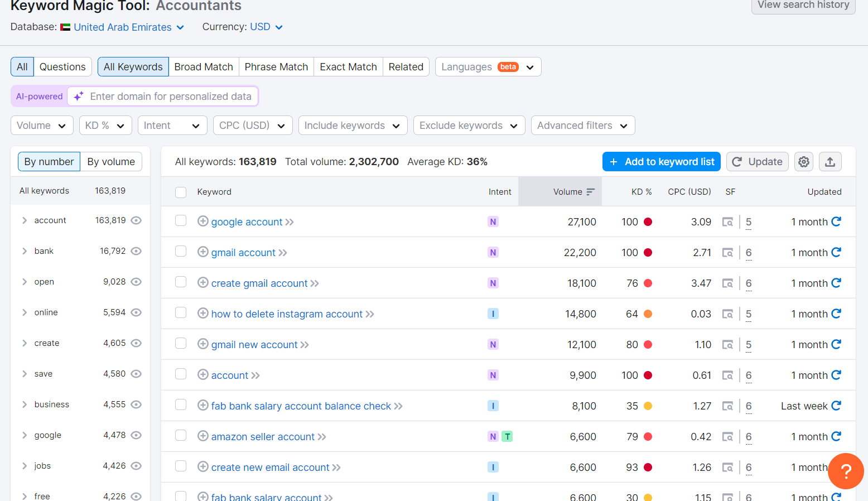Toggle eye icon for business group

(x=136, y=404)
